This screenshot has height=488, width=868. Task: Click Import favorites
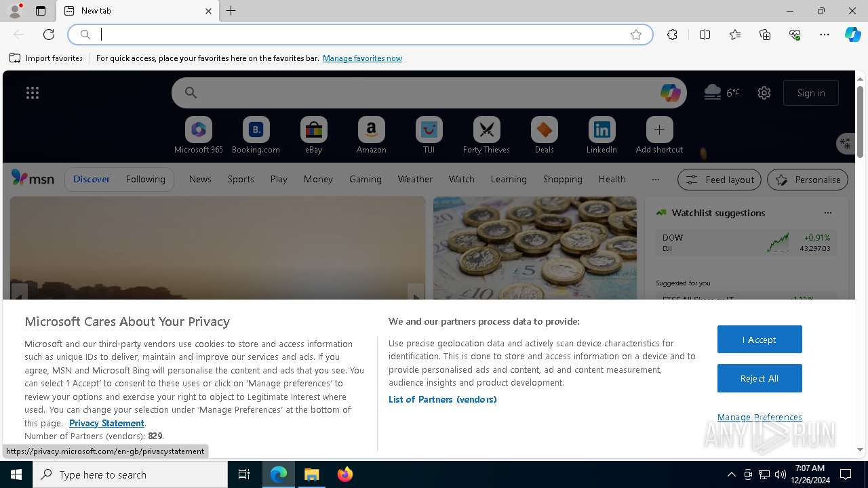pos(46,58)
